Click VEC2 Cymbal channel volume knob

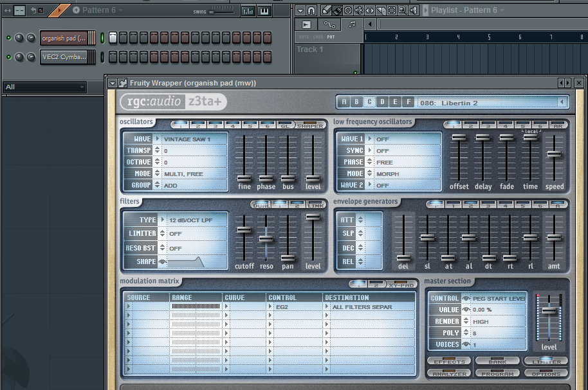click(31, 57)
